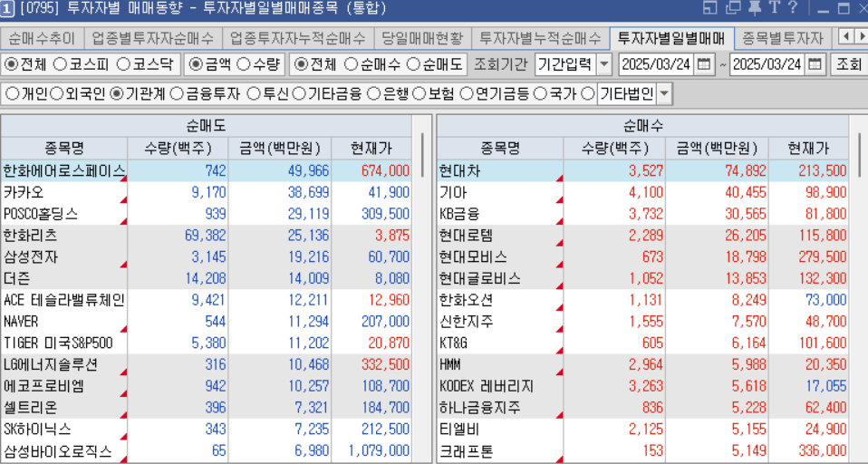Click the red corner marker on 크래프톤 row

(x=560, y=459)
